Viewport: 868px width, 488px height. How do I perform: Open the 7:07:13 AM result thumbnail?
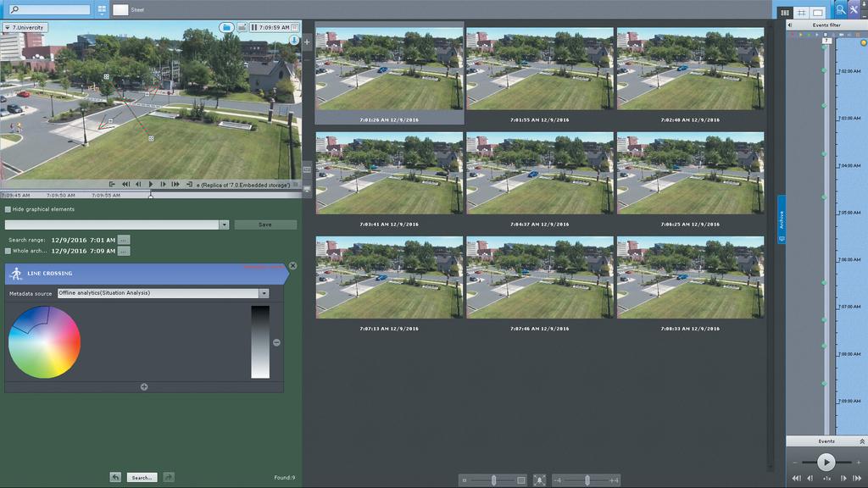click(389, 277)
